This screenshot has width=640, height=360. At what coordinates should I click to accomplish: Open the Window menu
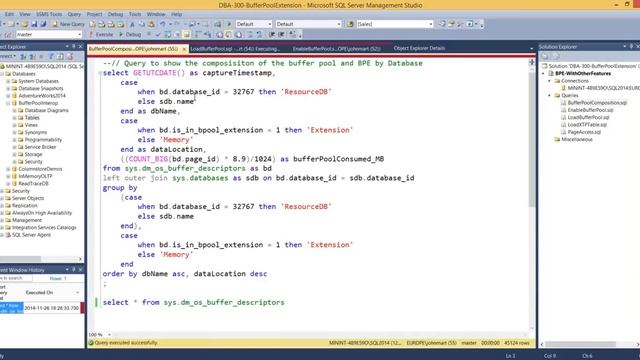pos(156,14)
